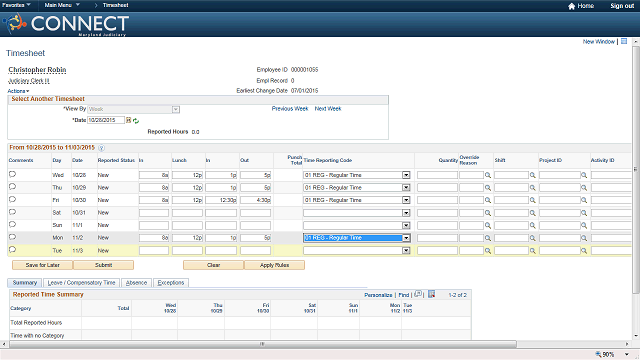Click Project ID lookup magnifier in Fri row
This screenshot has width=640, height=360.
click(x=584, y=200)
